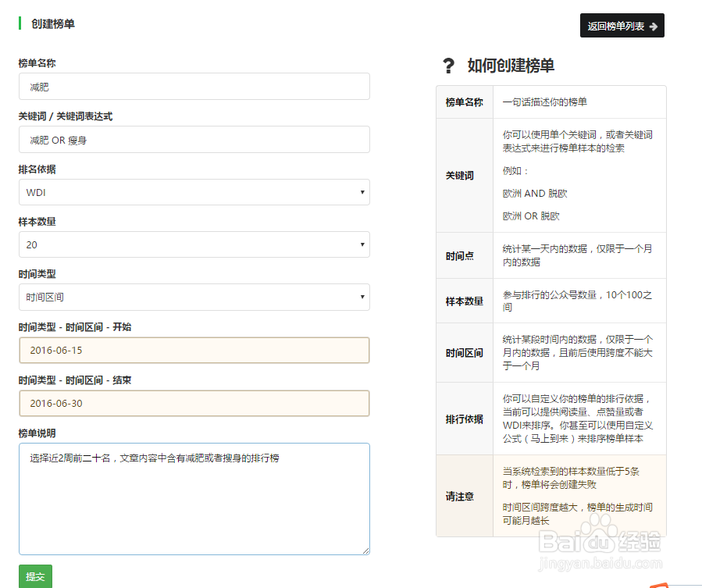Select the start date field 2016-06-15
This screenshot has height=588, width=702.
coord(194,350)
